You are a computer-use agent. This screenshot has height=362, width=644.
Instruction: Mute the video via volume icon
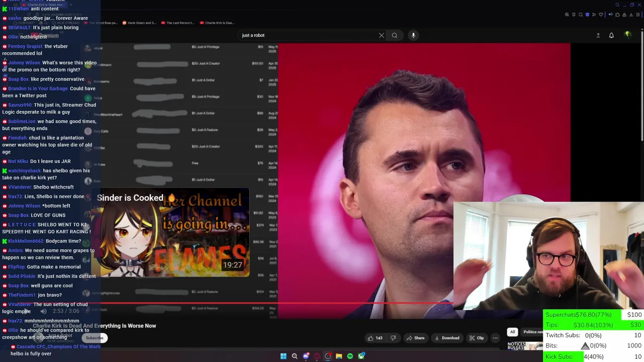(43, 311)
